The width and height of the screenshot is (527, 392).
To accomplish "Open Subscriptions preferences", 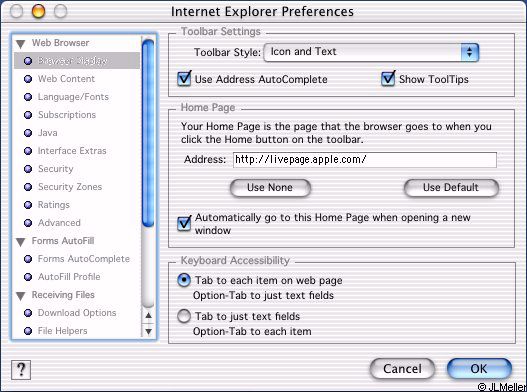I will point(67,115).
